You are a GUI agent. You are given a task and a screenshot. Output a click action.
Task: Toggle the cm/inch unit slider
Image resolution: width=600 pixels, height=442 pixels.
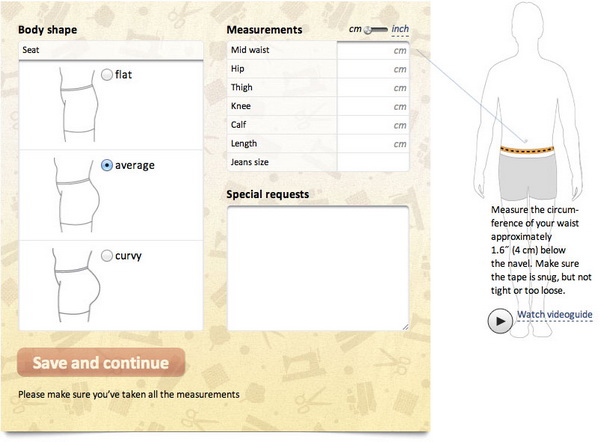(373, 30)
